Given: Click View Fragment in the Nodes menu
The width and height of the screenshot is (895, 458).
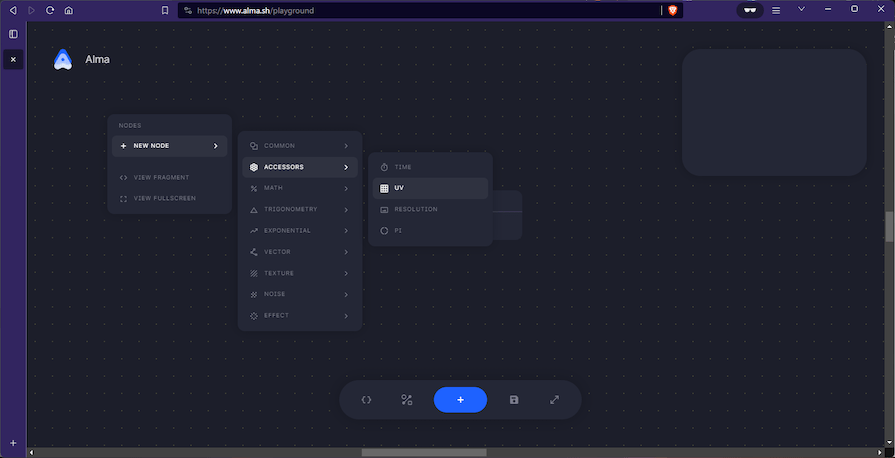Looking at the screenshot, I should pos(160,177).
